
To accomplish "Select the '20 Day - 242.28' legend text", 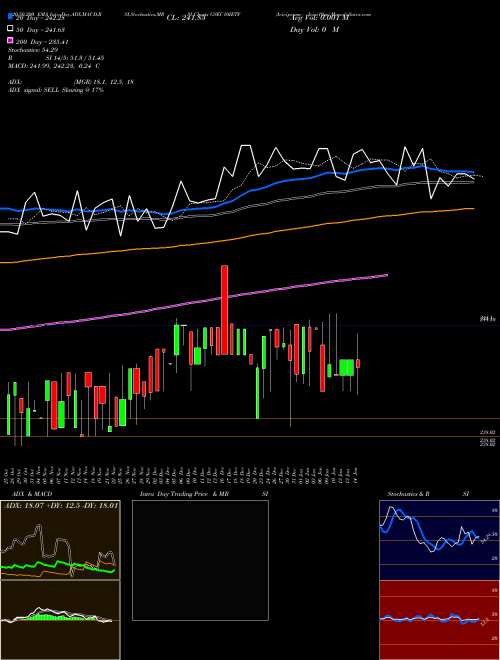I will click(x=40, y=18).
